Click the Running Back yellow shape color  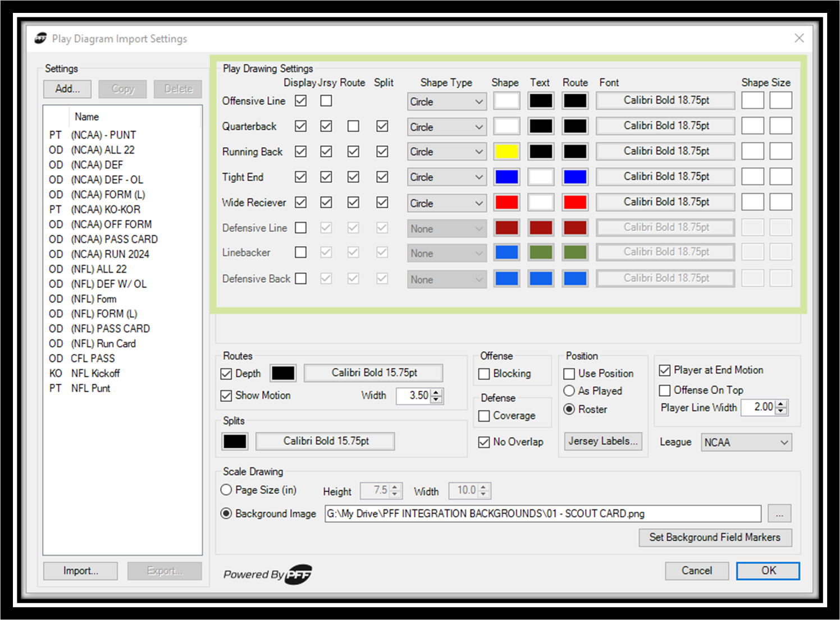point(506,151)
